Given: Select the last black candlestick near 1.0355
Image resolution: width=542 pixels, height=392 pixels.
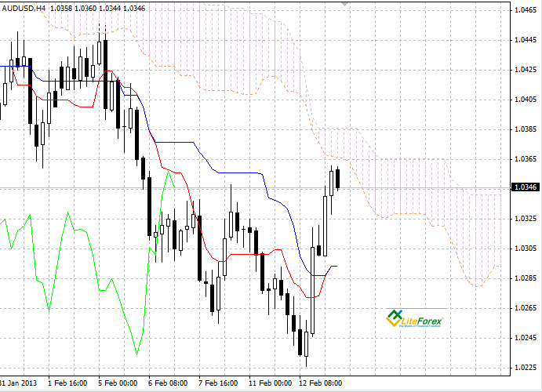Looking at the screenshot, I should pos(338,179).
